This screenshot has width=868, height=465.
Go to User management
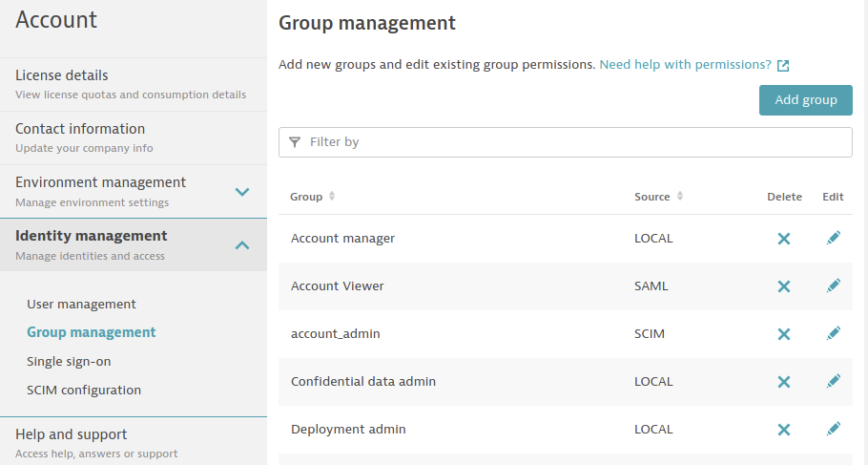pos(81,304)
